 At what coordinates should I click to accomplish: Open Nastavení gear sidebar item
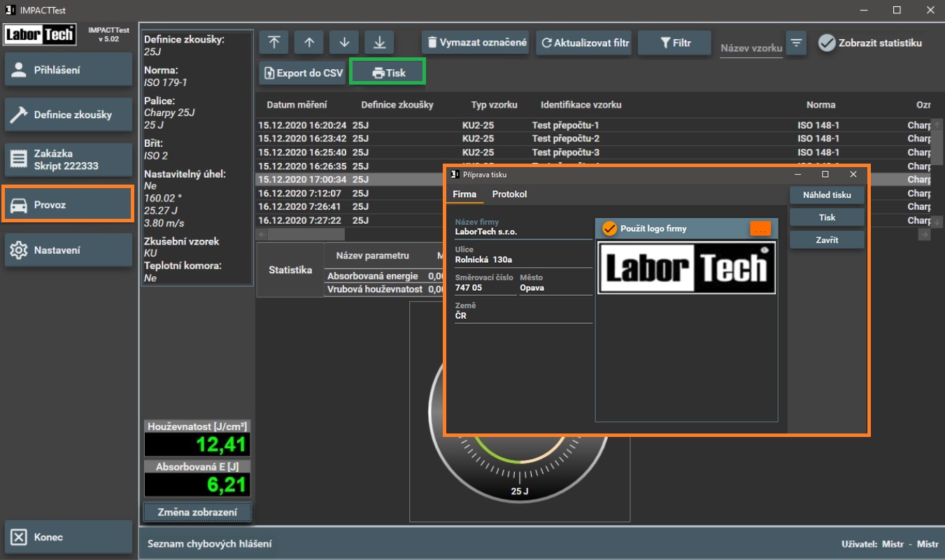tap(69, 250)
